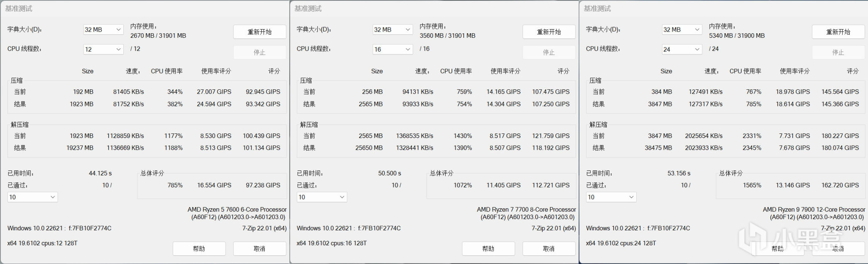
Task: Click total CPU usage 1072%
Action: [463, 185]
